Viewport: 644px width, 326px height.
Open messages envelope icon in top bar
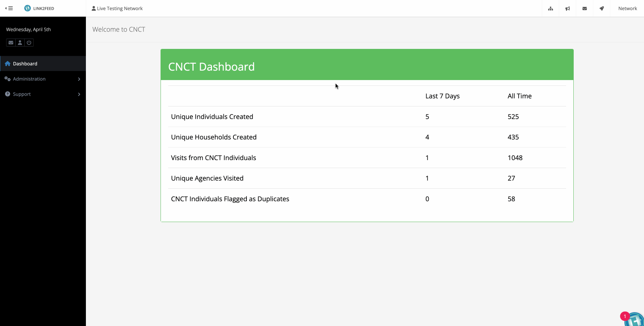tap(585, 8)
